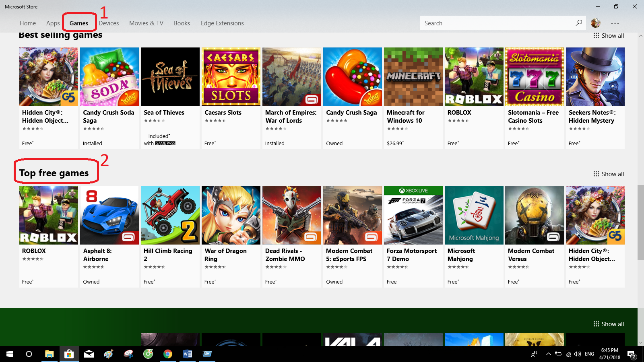Open File Explorer from taskbar
This screenshot has width=644, height=362.
49,354
